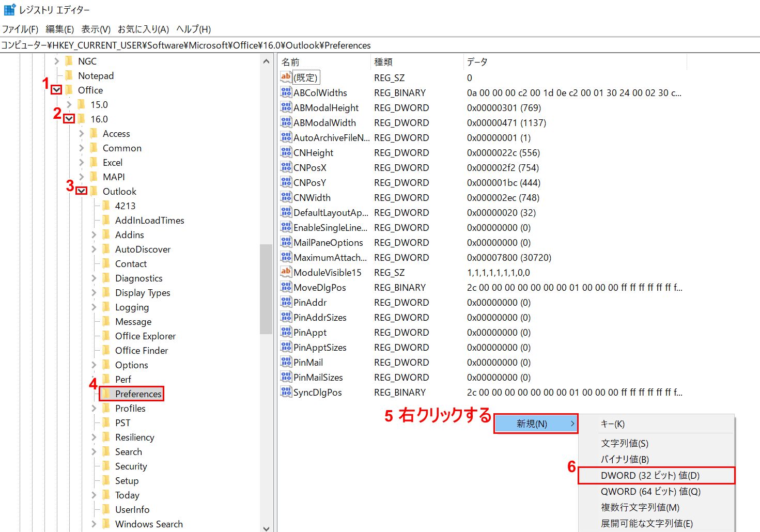This screenshot has width=760, height=532.
Task: Collapse the Outlook key node
Action: click(82, 191)
